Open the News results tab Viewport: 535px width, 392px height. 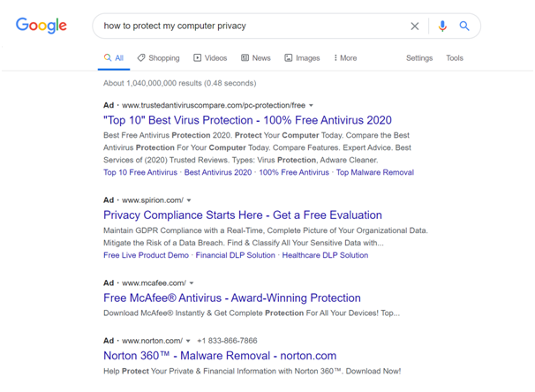pos(256,58)
